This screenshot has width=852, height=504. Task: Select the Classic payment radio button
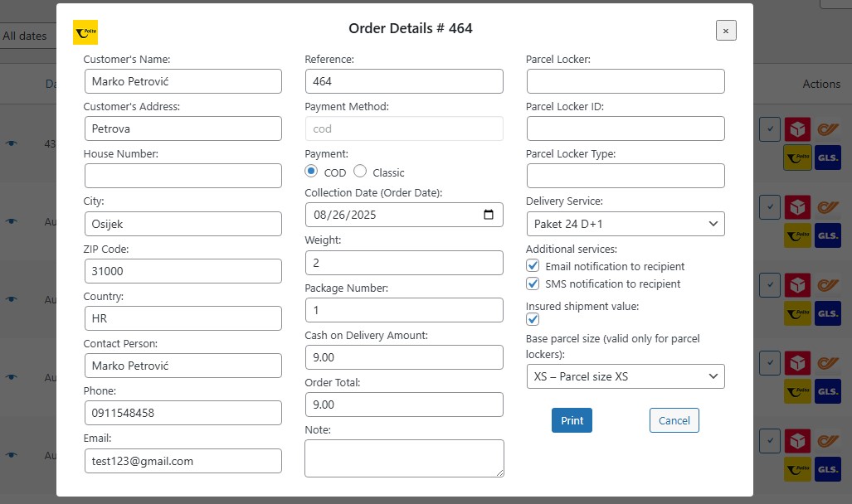coord(360,172)
